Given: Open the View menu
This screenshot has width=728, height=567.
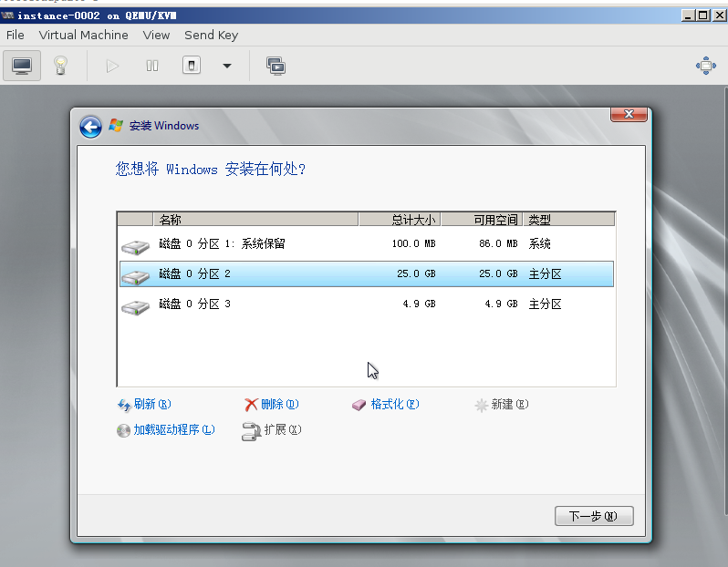Looking at the screenshot, I should (x=156, y=36).
